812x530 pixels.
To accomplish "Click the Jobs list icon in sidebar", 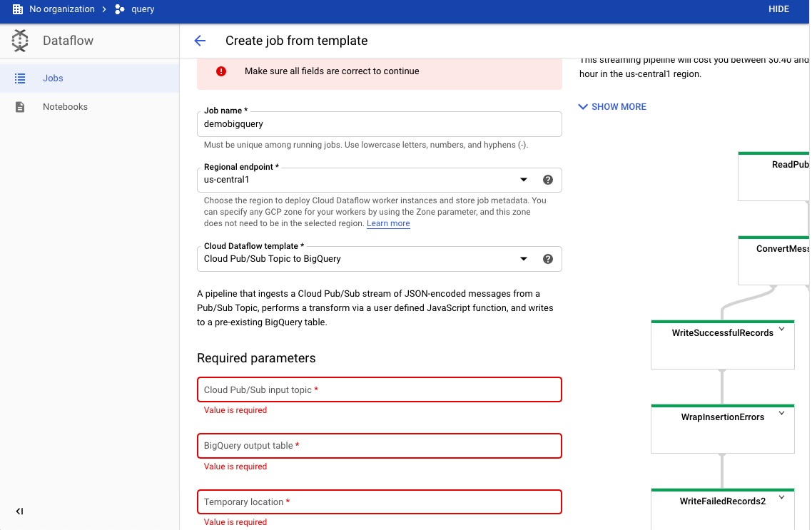I will coord(20,78).
